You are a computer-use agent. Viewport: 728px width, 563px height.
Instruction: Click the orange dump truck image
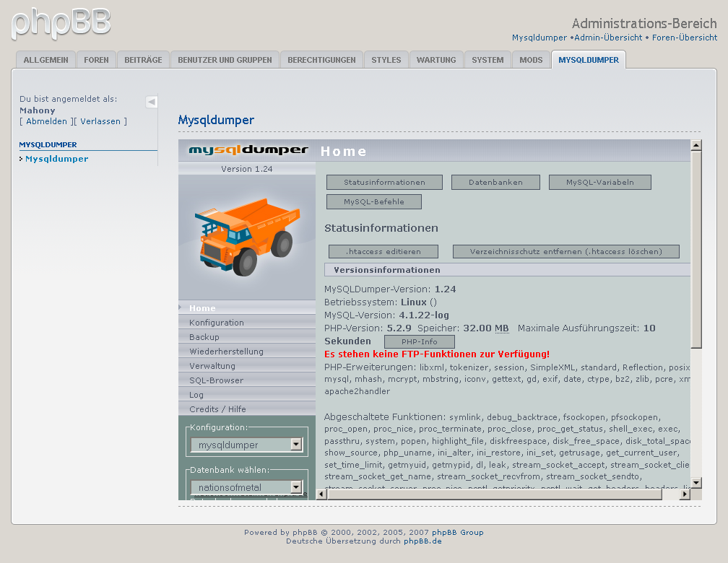point(248,237)
